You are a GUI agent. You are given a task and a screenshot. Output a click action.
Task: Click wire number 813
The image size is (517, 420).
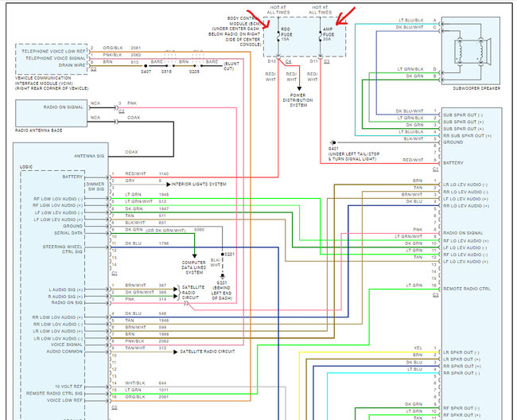134,62
